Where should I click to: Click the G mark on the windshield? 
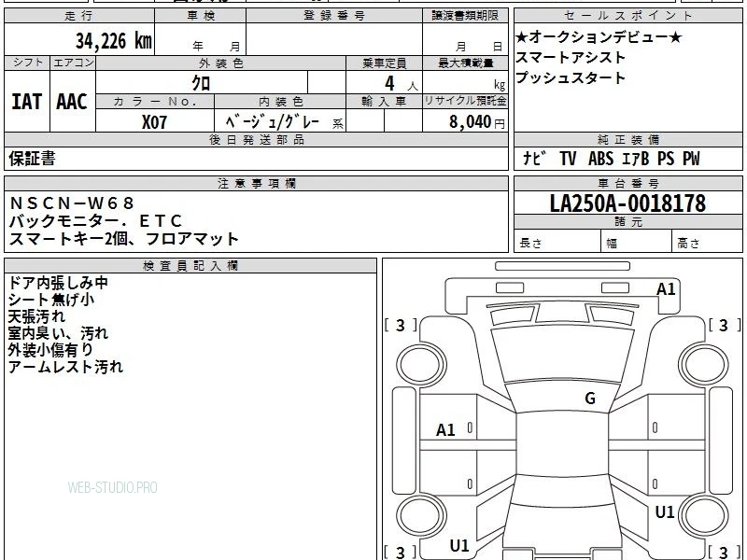(590, 399)
